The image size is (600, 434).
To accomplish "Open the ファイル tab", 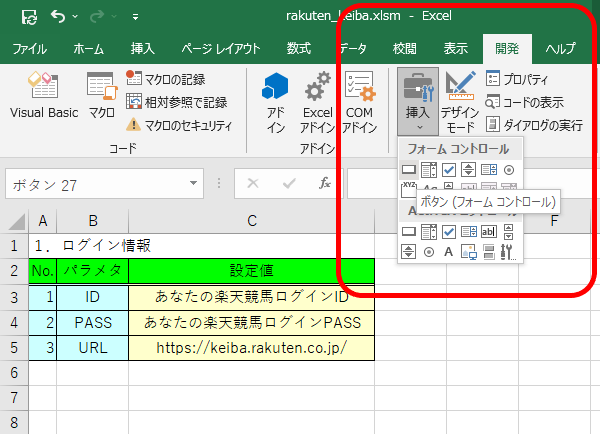I will click(29, 49).
